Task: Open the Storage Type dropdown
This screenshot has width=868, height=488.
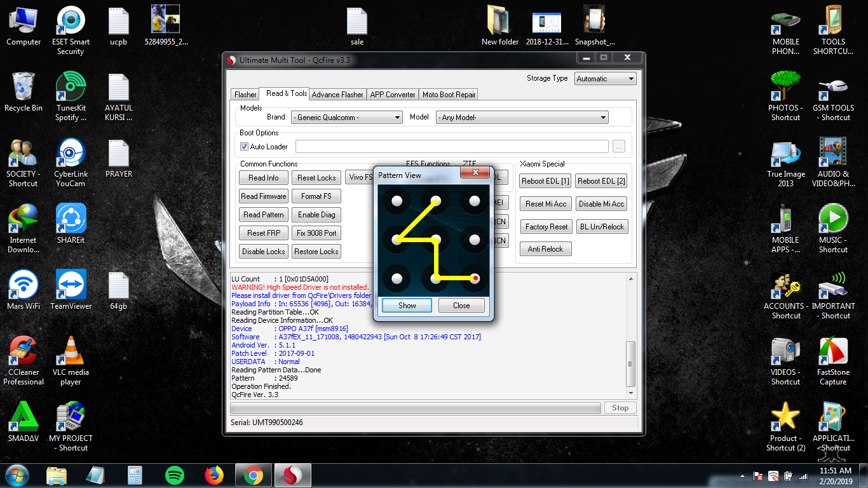Action: [605, 79]
